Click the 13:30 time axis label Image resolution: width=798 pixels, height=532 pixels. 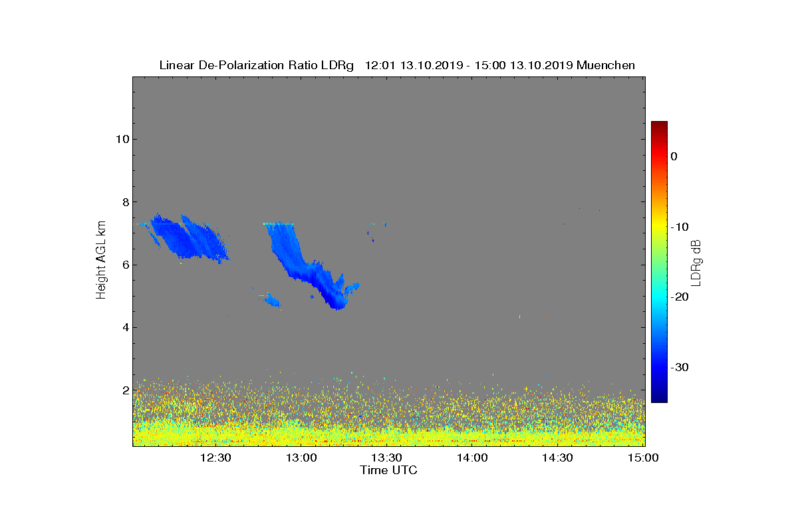click(386, 458)
